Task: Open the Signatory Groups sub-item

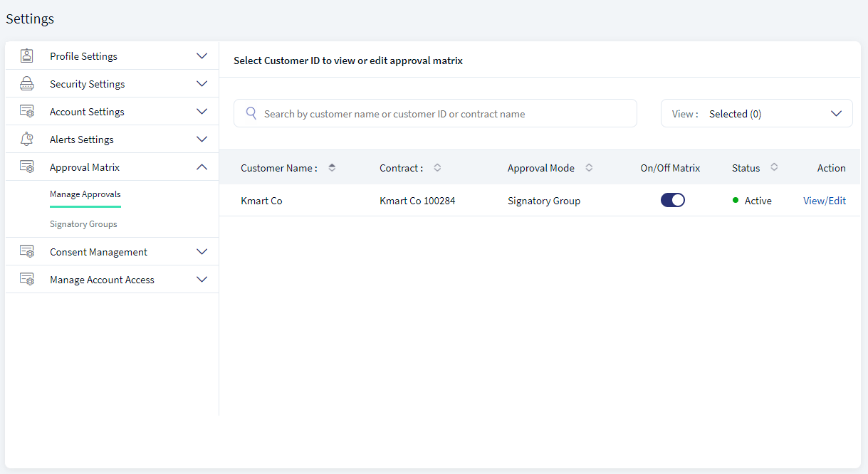Action: pos(83,224)
